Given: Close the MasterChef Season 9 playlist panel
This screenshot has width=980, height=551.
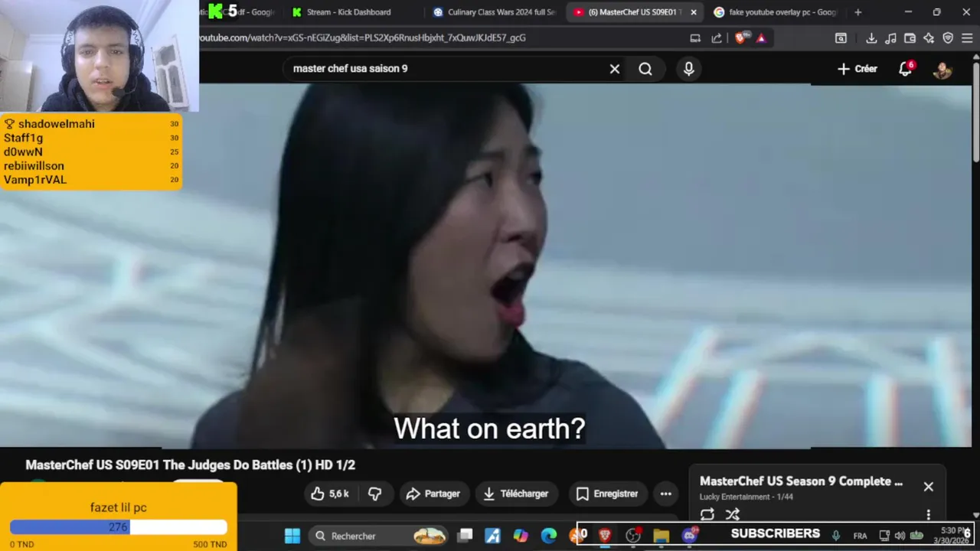Looking at the screenshot, I should pos(928,487).
